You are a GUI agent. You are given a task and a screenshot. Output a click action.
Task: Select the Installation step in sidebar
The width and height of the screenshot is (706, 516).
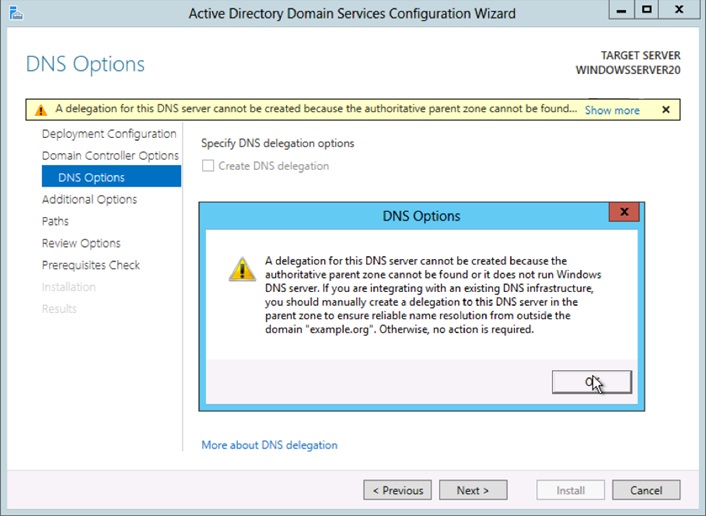point(68,287)
